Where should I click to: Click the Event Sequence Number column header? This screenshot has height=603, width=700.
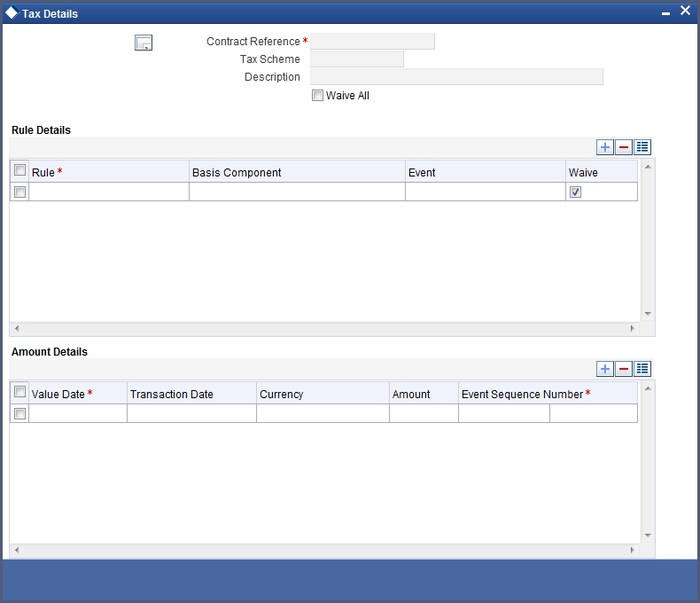548,394
